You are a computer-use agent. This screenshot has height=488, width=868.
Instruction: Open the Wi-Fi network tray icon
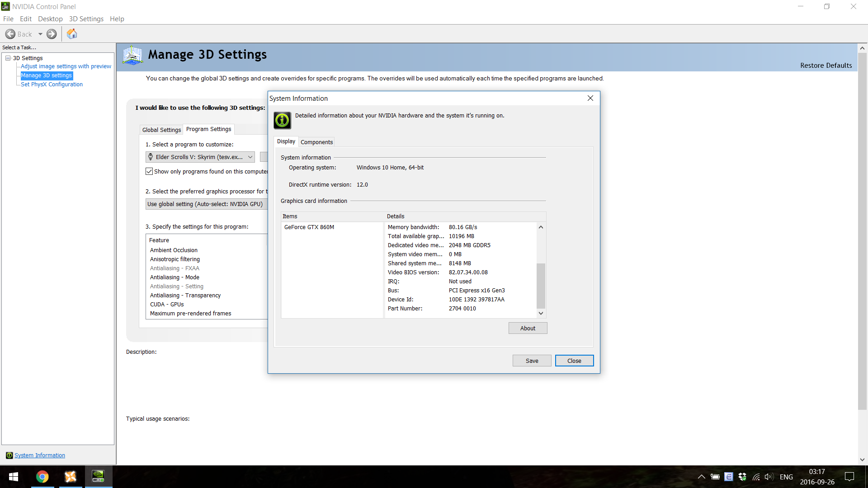pos(756,477)
